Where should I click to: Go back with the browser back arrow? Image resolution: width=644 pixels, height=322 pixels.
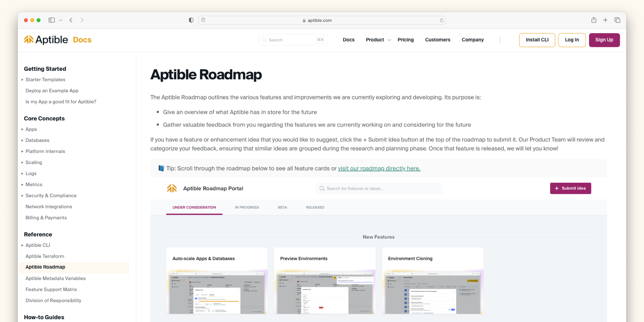coord(71,20)
